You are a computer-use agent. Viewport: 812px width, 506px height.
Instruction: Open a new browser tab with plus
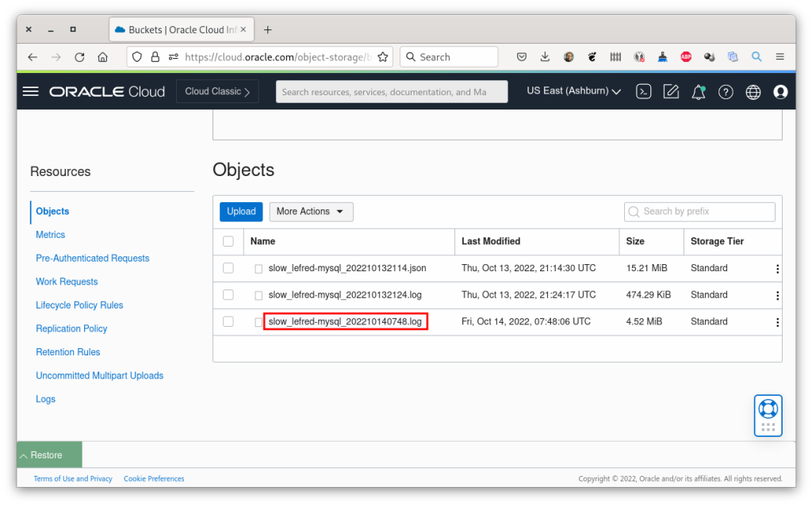(268, 30)
